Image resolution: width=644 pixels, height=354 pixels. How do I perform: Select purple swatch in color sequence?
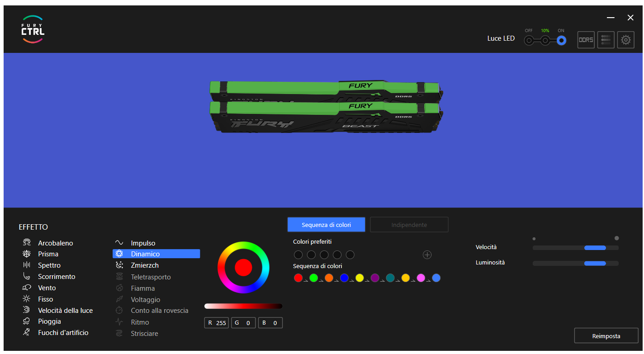375,278
